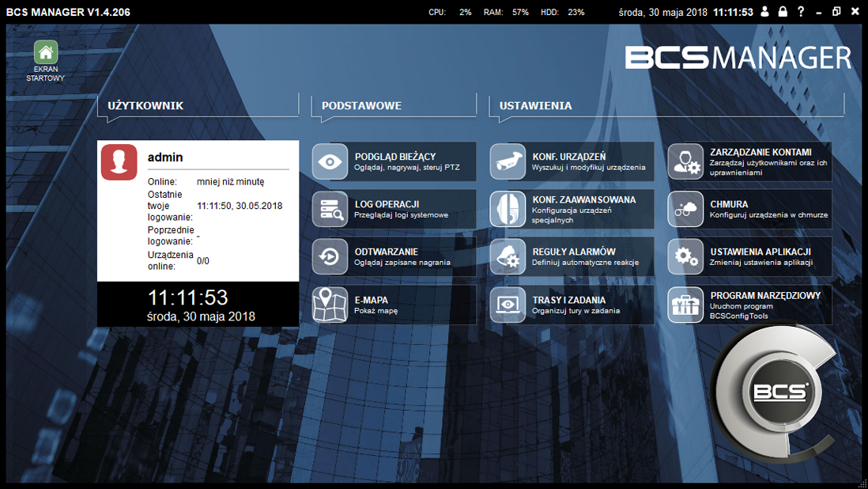Screen dimensions: 868x489
Task: Click the PODSTAWOWE section header
Action: click(x=361, y=106)
